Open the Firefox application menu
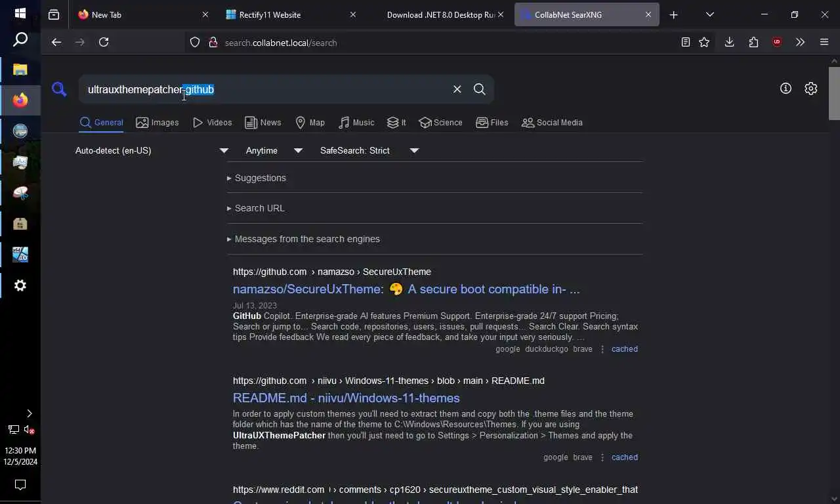The width and height of the screenshot is (840, 504). tap(824, 42)
